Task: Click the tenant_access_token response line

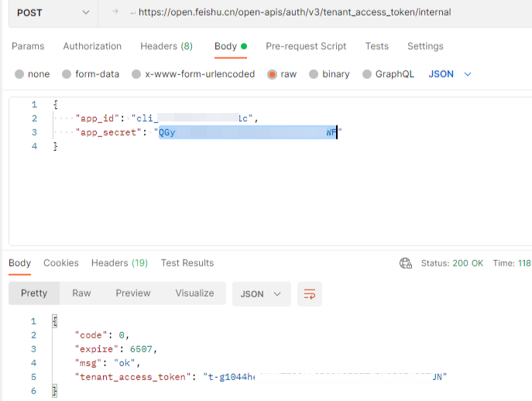Action: (x=261, y=377)
